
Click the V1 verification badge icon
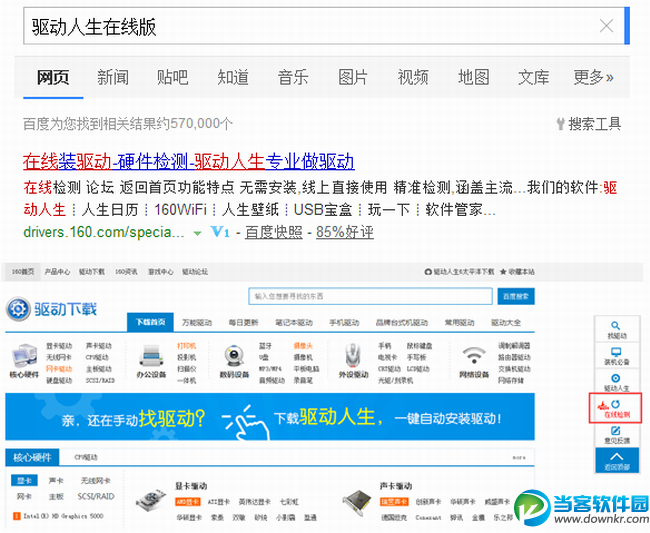coord(220,232)
